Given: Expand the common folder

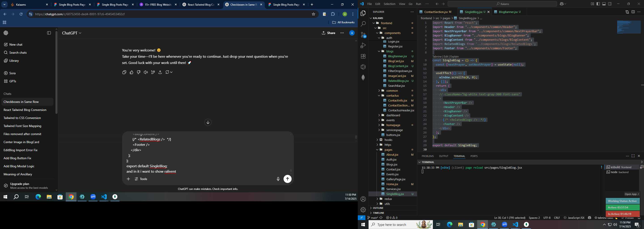Looking at the screenshot, I should [x=392, y=91].
